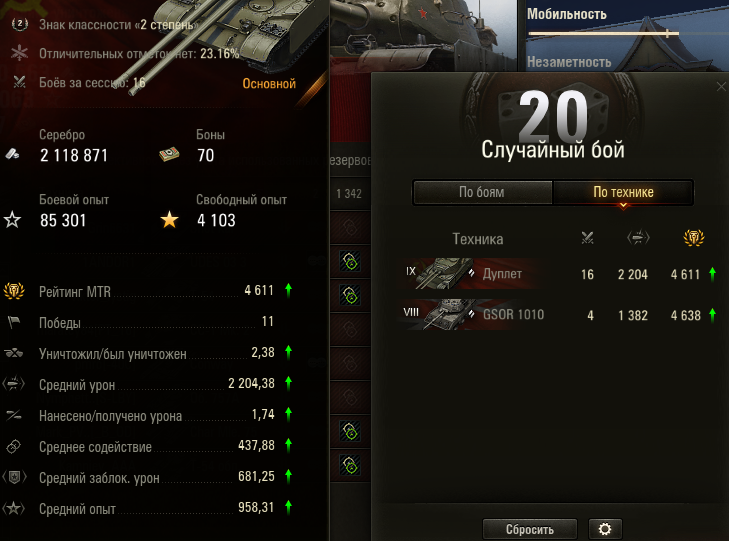Select the Дуплет vehicle row
Image resolution: width=729 pixels, height=541 pixels.
coord(558,274)
